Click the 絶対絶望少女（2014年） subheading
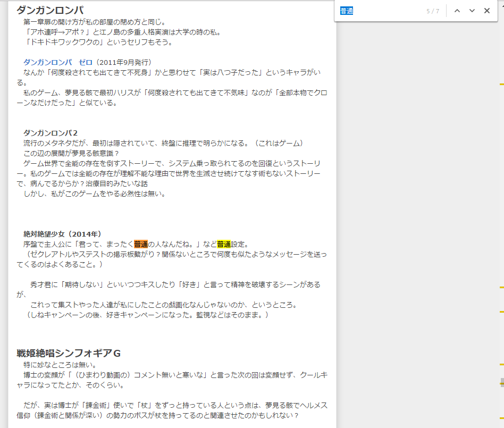 pyautogui.click(x=63, y=234)
